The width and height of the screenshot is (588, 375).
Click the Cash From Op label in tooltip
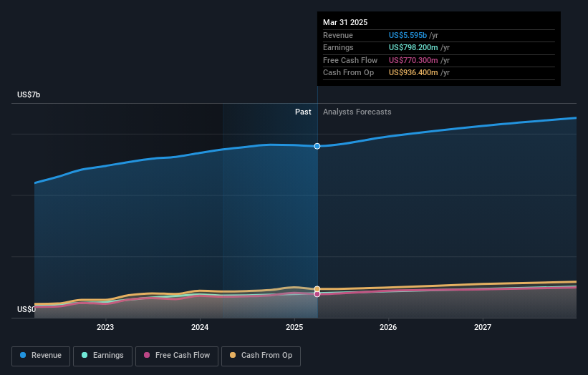tap(348, 73)
